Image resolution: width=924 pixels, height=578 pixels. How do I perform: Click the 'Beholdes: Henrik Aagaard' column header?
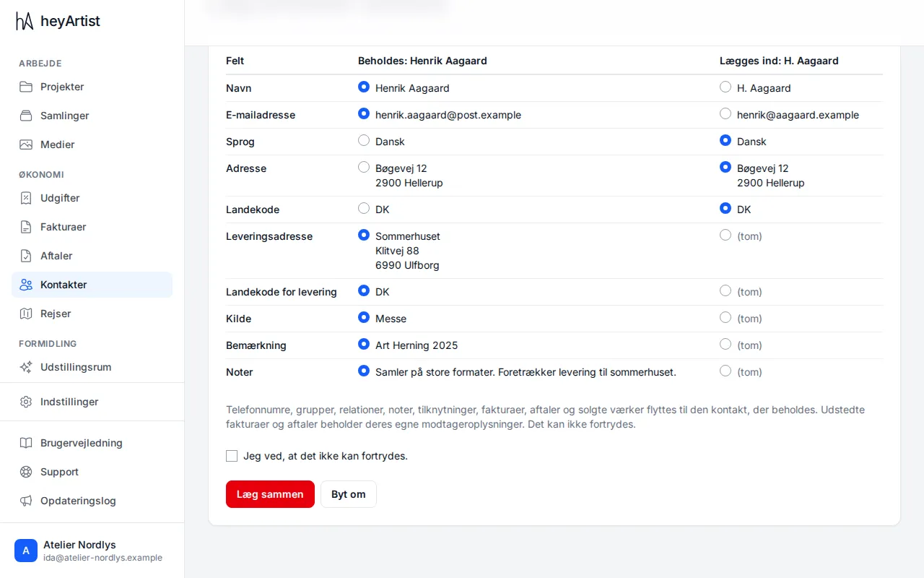pos(422,61)
